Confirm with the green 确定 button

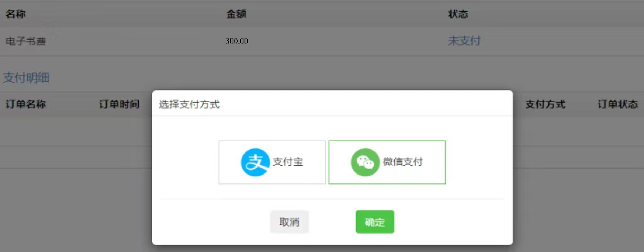click(x=375, y=222)
